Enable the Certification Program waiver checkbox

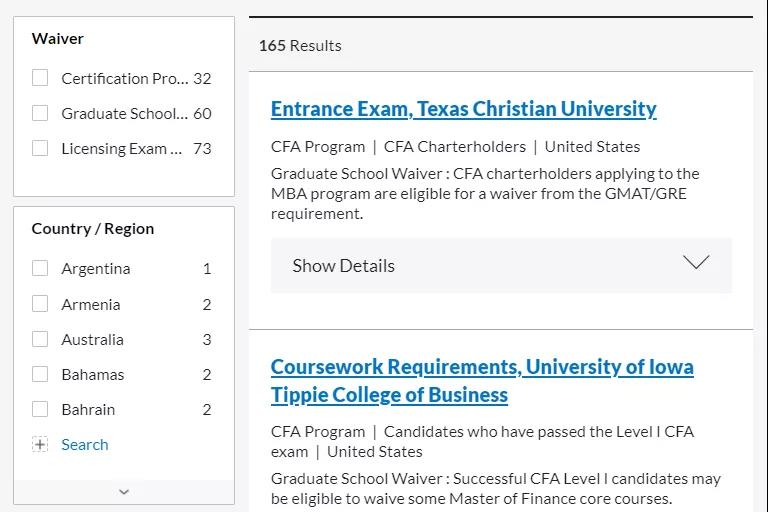tap(40, 78)
